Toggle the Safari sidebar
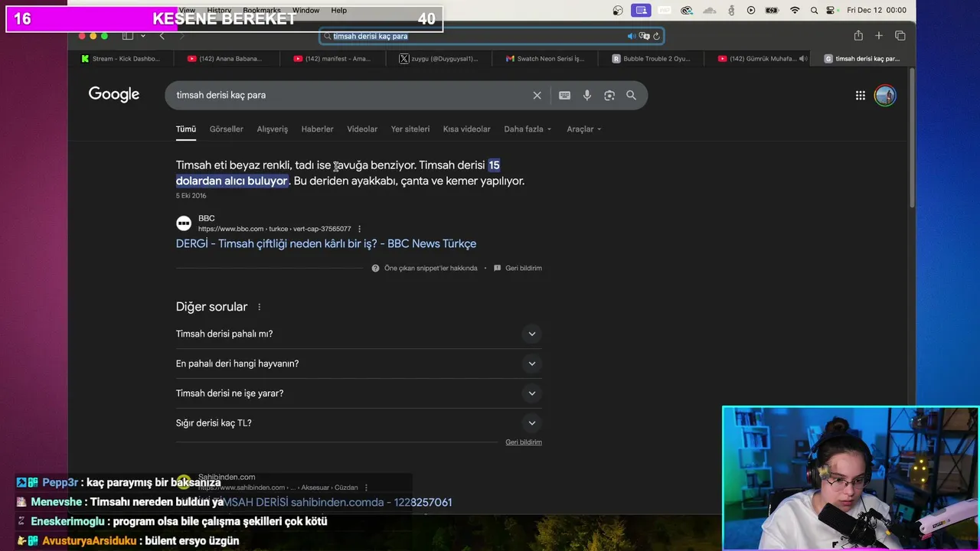Screen dimensions: 980x551 (128, 36)
